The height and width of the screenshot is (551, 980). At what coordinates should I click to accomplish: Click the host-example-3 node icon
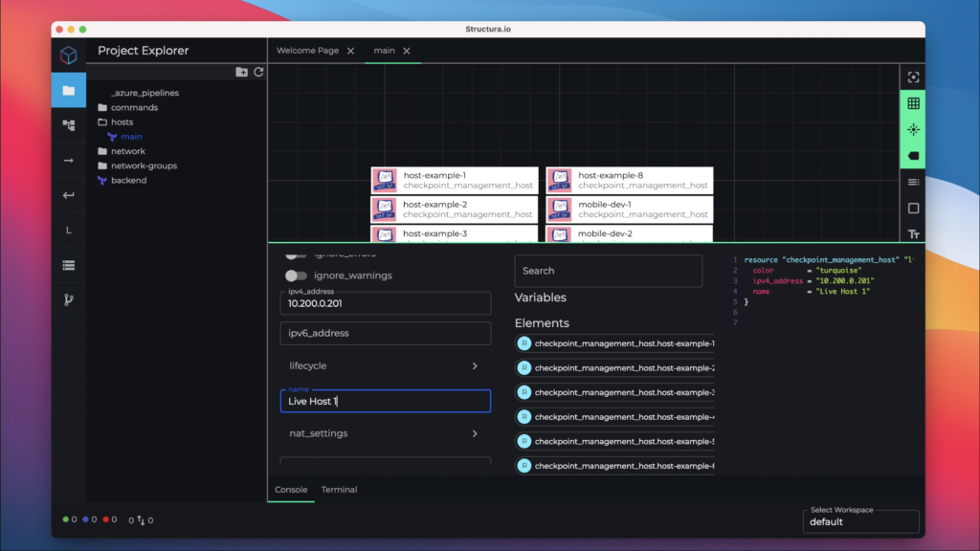(x=385, y=235)
